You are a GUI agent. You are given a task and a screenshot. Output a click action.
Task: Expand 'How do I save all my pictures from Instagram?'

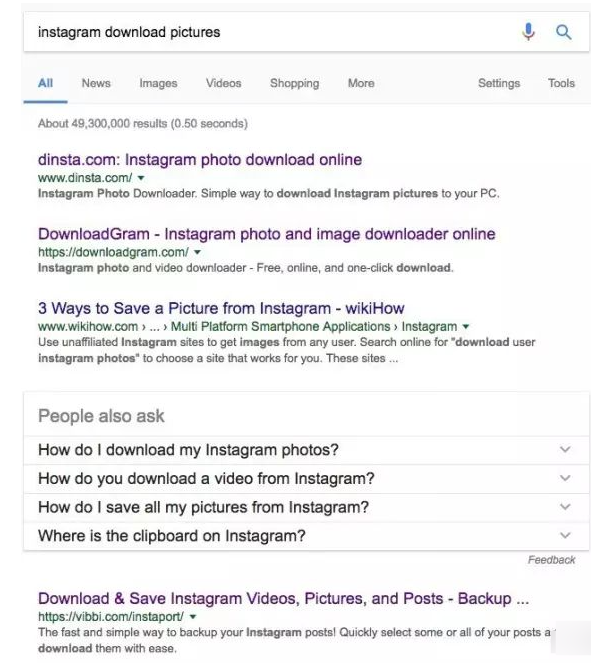(306, 507)
